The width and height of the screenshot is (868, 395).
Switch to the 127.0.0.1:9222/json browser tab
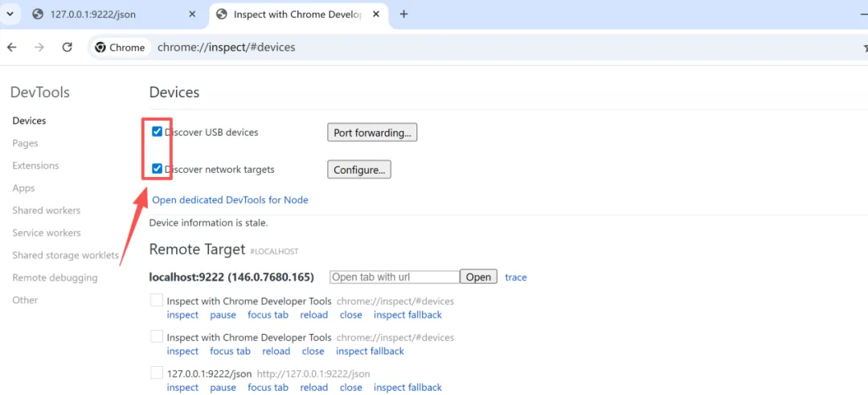[114, 14]
